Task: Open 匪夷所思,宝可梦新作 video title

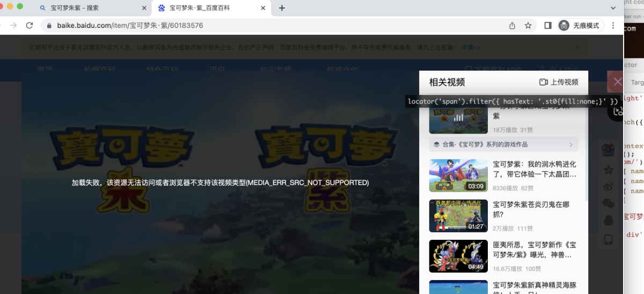Action: click(535, 250)
